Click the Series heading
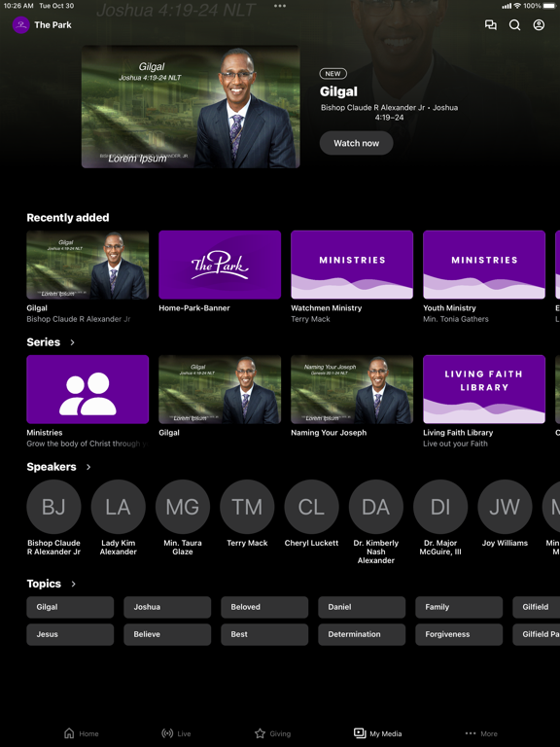Viewport: 560px width, 747px height. (44, 342)
